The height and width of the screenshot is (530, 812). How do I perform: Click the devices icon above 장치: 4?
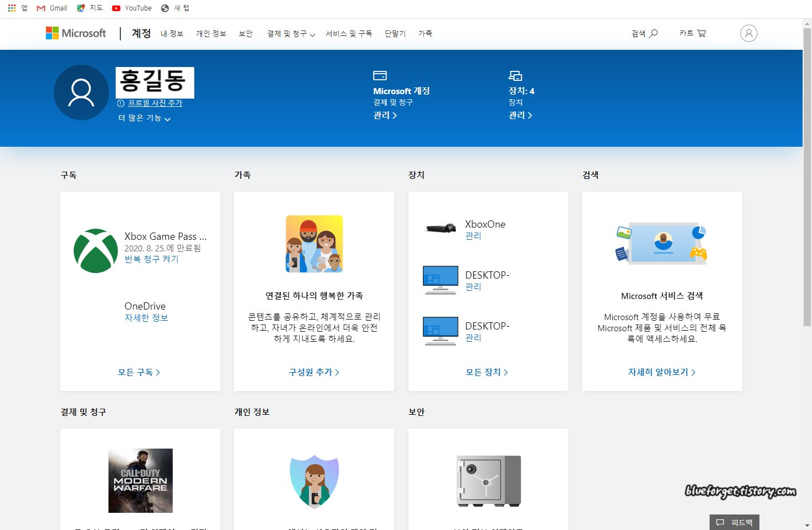tap(515, 75)
